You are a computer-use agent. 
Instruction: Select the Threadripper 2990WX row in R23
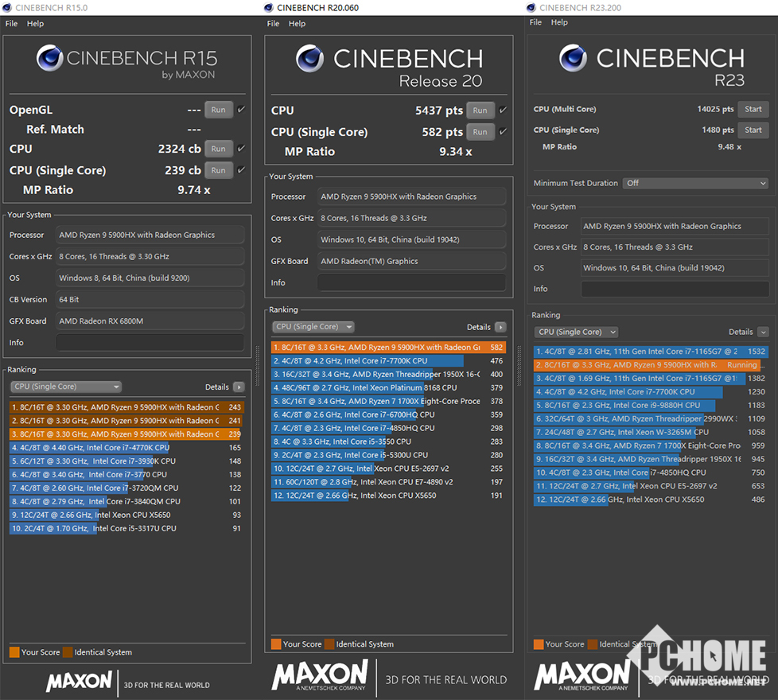[x=651, y=418]
